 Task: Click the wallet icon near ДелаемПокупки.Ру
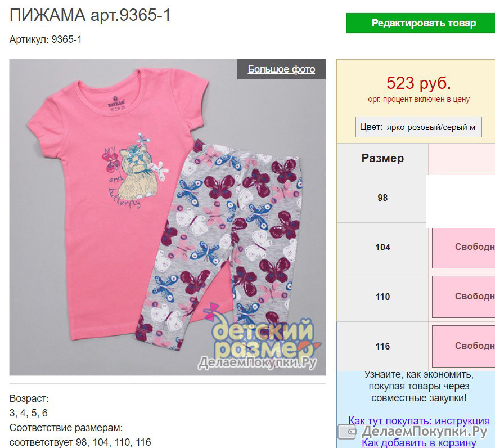pyautogui.click(x=348, y=431)
